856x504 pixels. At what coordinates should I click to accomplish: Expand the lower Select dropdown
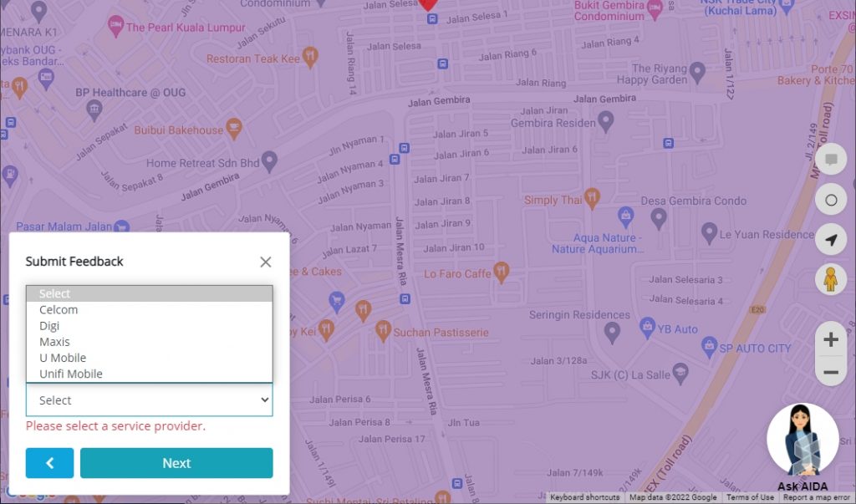(149, 400)
